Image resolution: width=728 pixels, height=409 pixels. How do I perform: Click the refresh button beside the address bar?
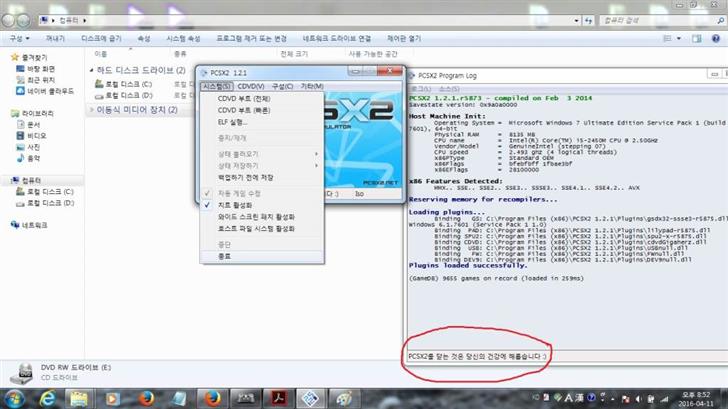coord(589,20)
